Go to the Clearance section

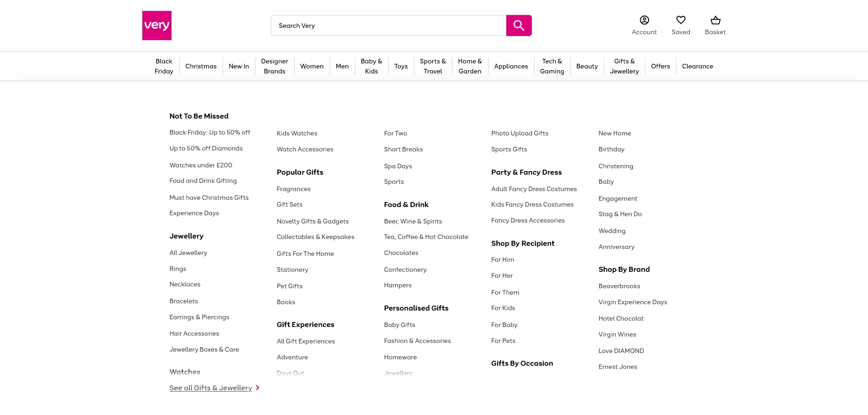tap(697, 66)
